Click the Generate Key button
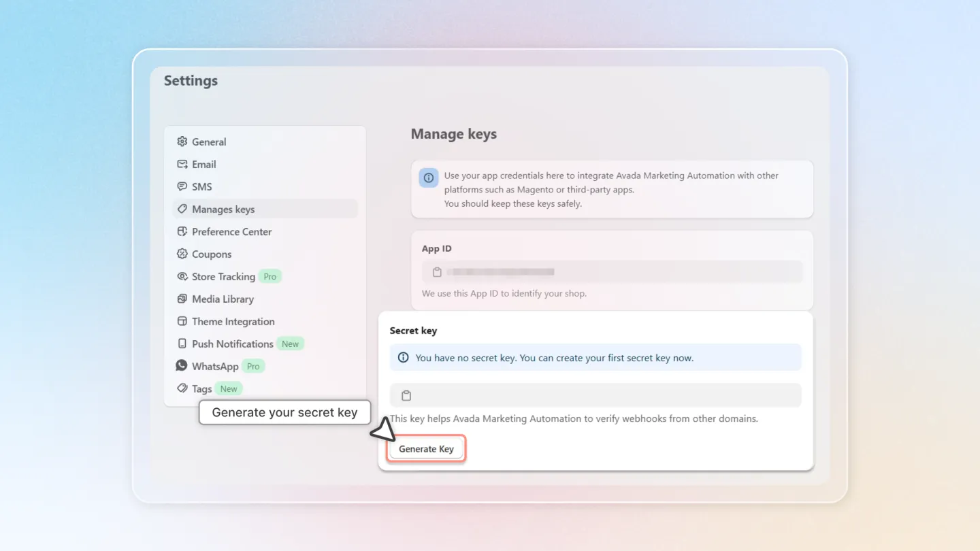The width and height of the screenshot is (980, 551). click(x=426, y=449)
